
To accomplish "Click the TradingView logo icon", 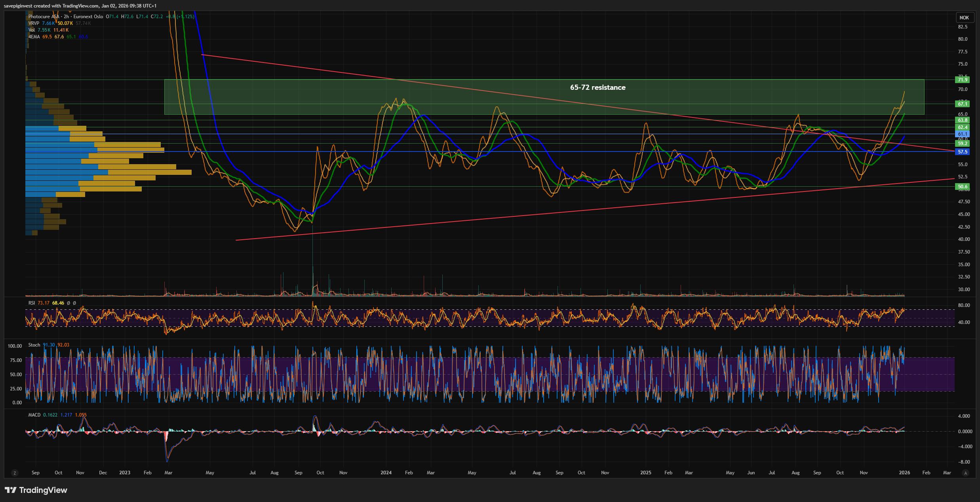I will [x=10, y=490].
